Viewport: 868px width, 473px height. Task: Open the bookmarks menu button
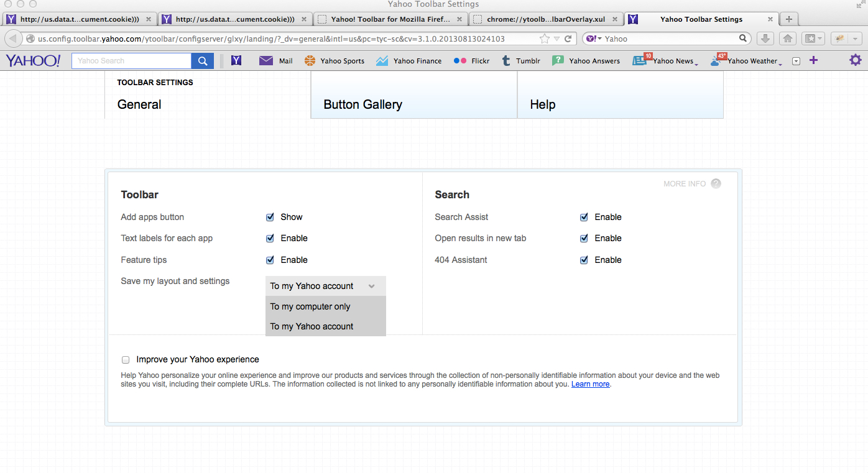813,39
